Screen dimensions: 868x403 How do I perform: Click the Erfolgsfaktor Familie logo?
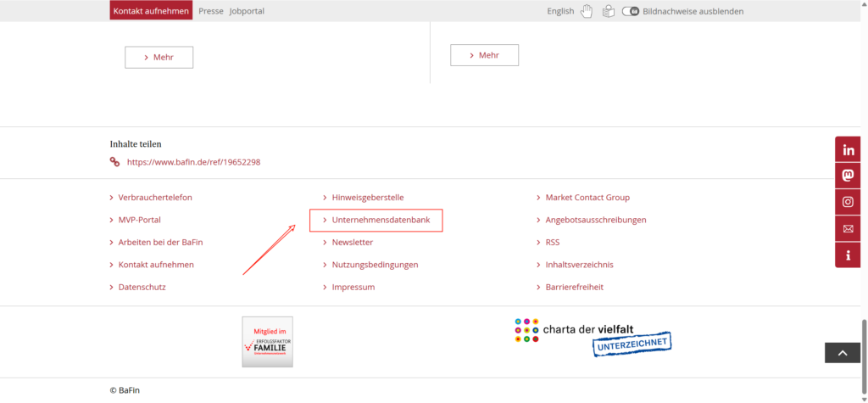[267, 342]
